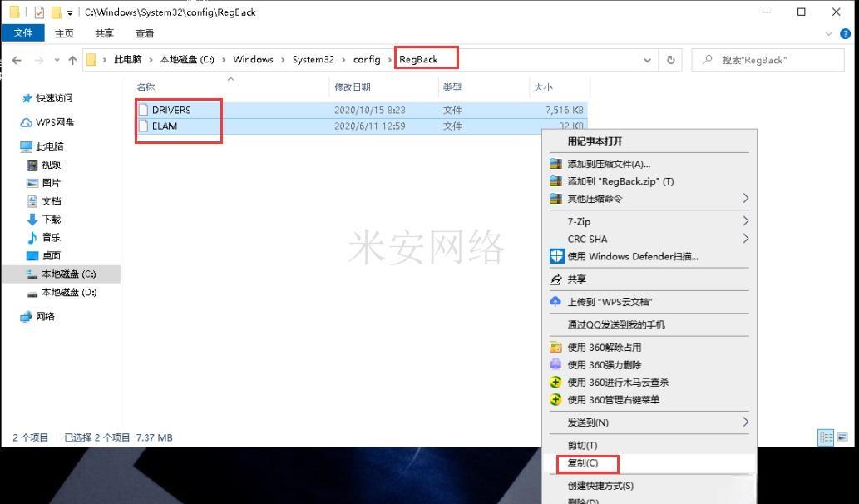
Task: Sort by the 大小 column header
Action: coord(543,87)
